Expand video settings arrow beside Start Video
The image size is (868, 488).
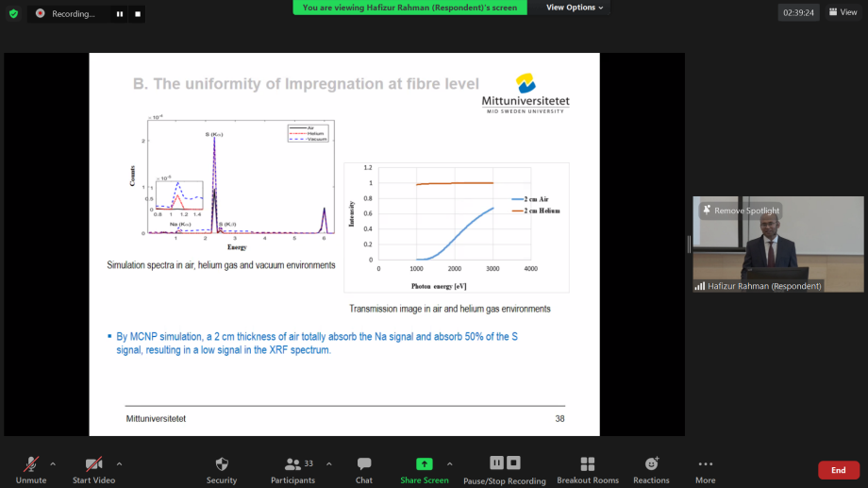pos(119,463)
